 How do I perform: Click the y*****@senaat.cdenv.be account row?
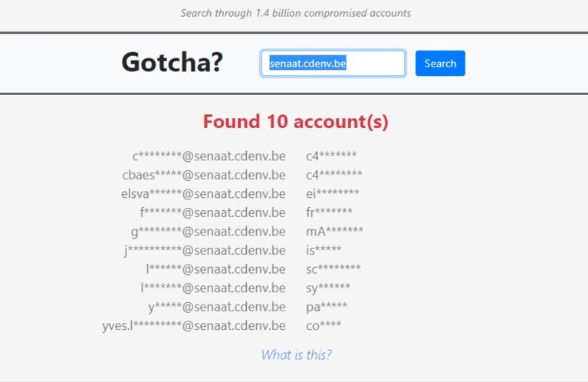click(217, 307)
